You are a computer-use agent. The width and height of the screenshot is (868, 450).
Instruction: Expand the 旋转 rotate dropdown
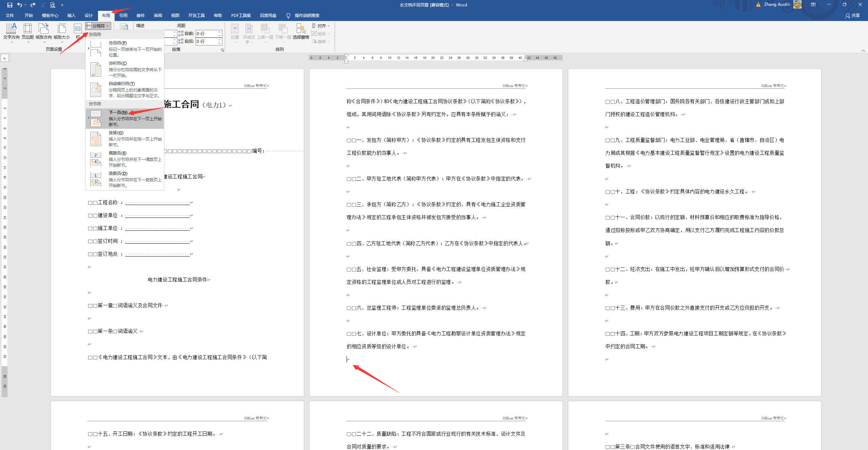(320, 41)
